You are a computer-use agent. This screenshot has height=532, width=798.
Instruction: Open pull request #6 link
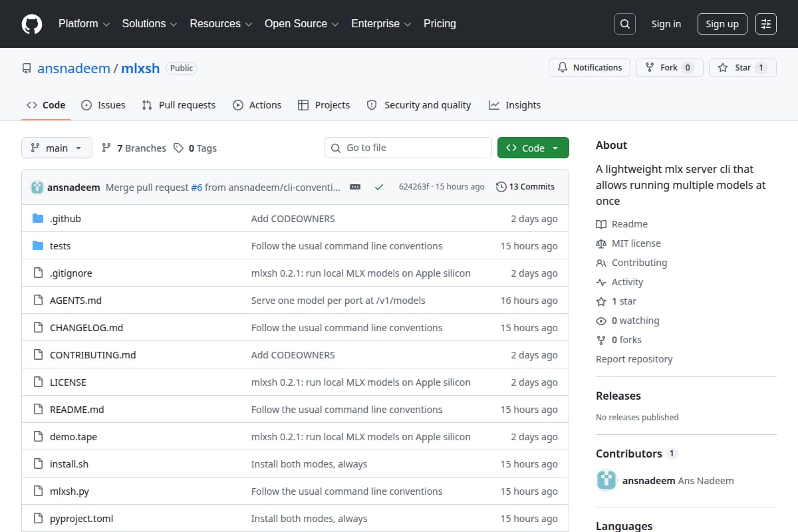pos(197,188)
